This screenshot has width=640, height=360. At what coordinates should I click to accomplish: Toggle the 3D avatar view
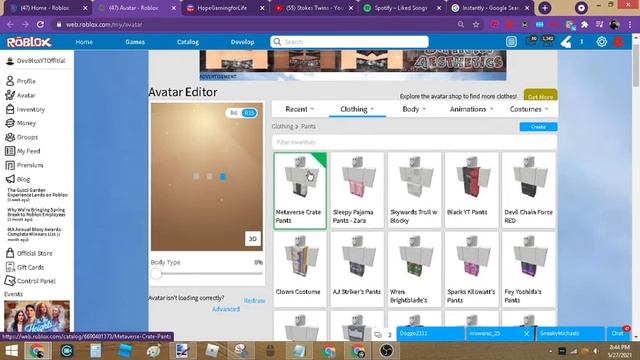point(253,239)
